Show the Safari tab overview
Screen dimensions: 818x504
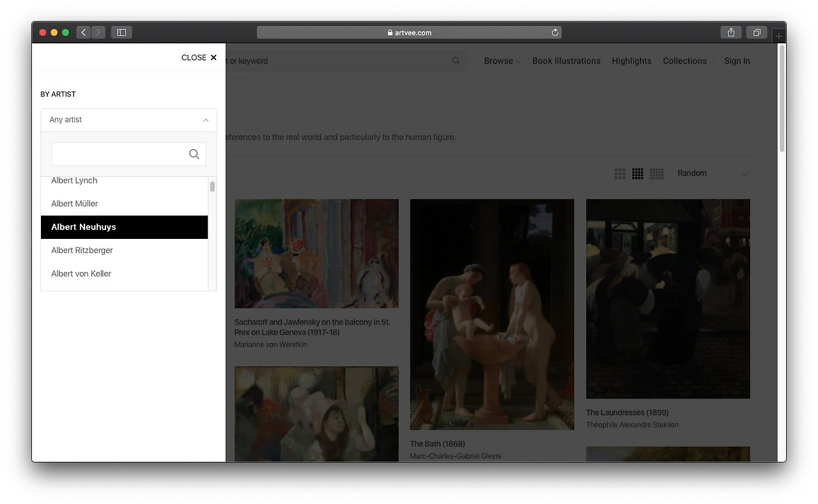[x=757, y=33]
